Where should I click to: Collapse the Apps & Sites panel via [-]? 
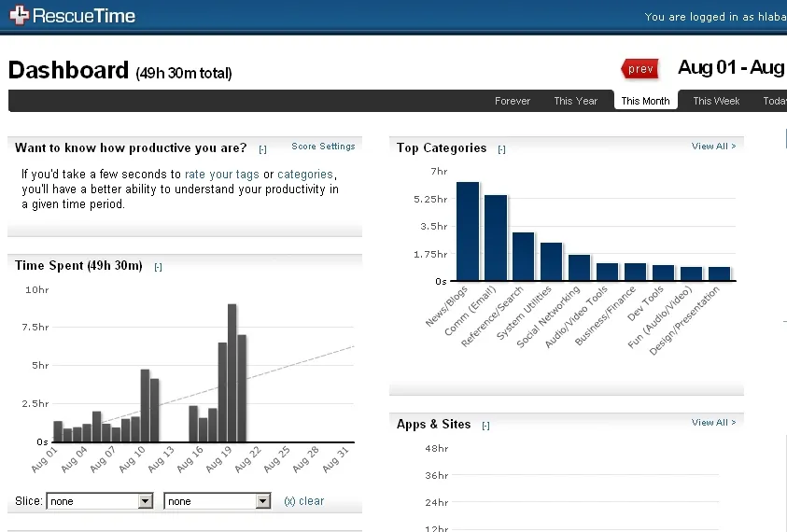point(485,426)
